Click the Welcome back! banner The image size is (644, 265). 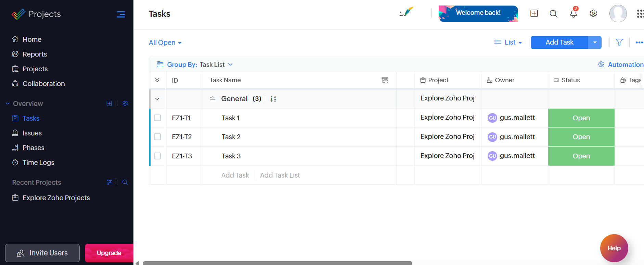pos(478,14)
